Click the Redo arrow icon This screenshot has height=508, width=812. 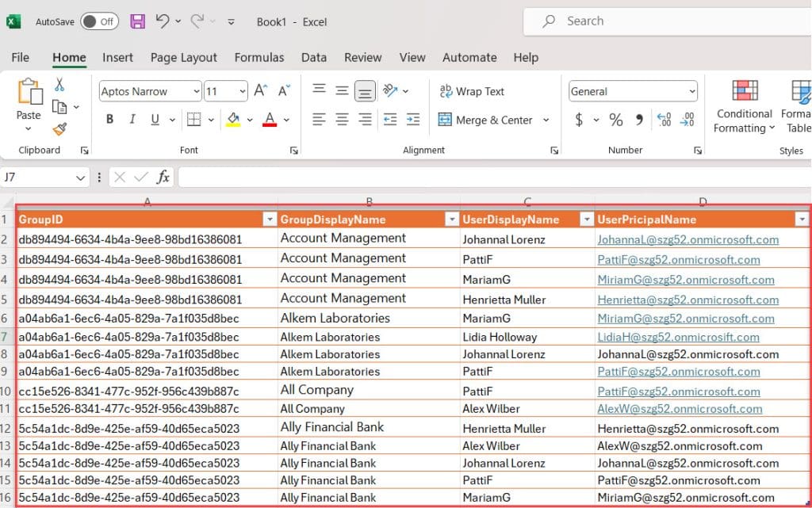(x=197, y=21)
